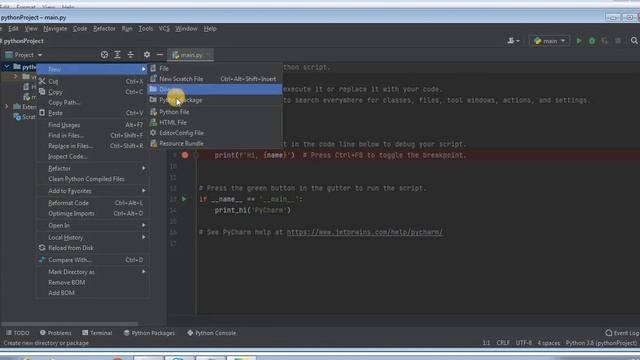Screen dimensions: 640x360
Task: Select Paste in the context menu
Action: [x=93, y=113]
